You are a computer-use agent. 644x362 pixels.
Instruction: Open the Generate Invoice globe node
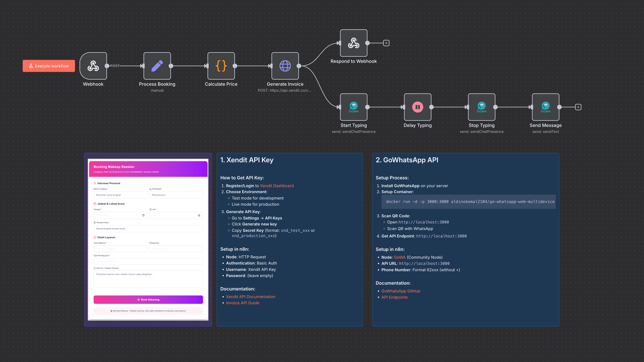coord(285,66)
